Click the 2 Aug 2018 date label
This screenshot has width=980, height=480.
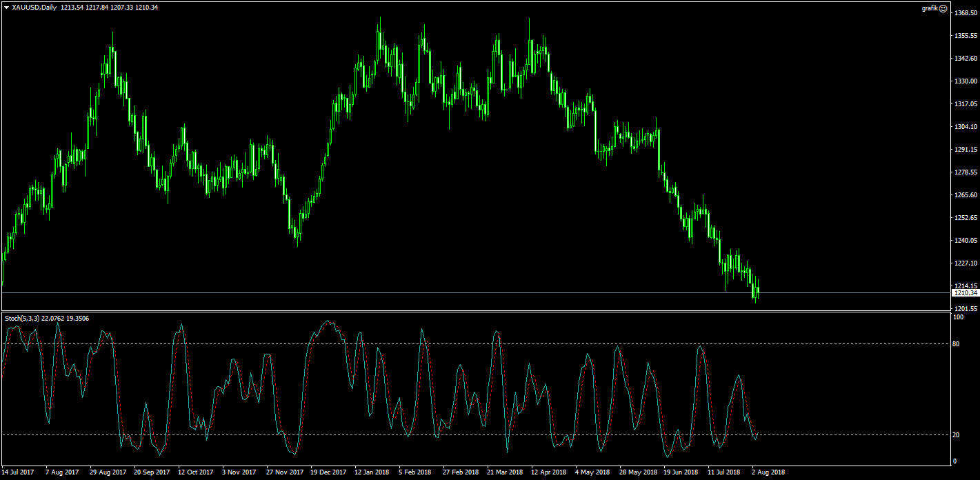(768, 472)
